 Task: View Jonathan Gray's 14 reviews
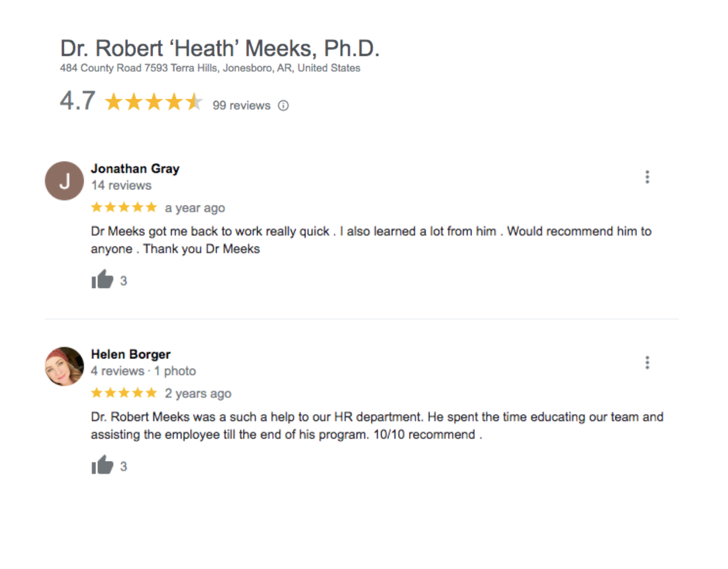(121, 185)
